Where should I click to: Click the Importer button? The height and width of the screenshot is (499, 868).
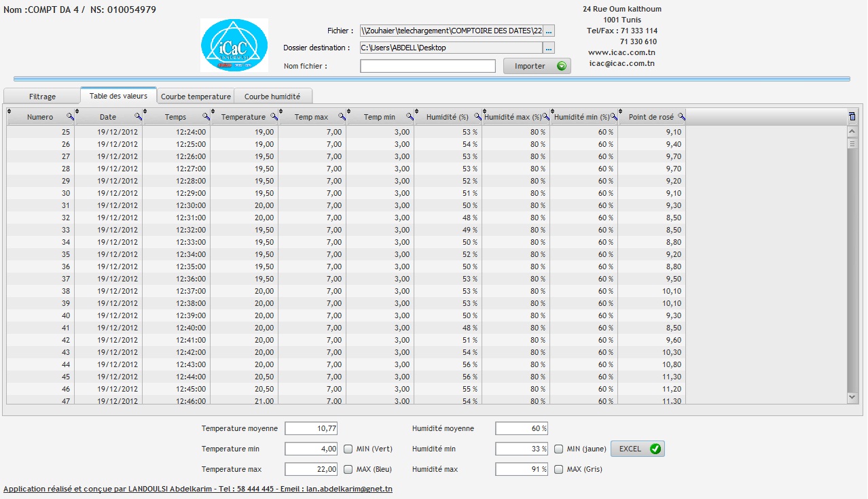pyautogui.click(x=537, y=66)
